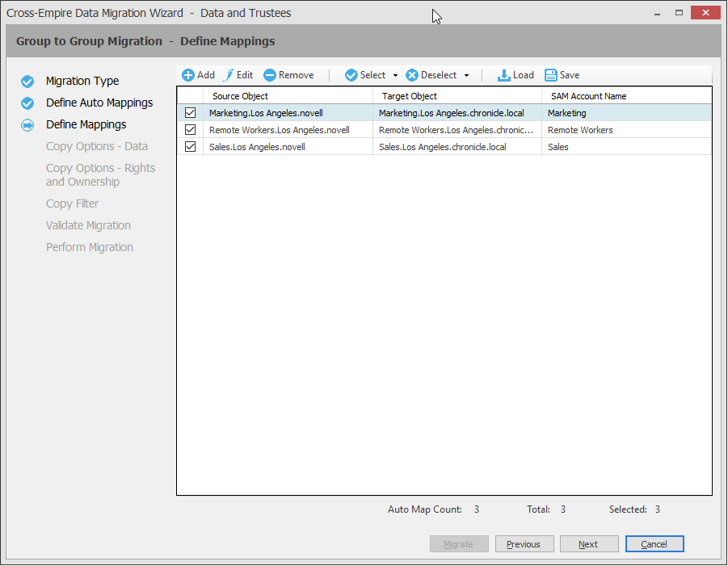
Task: Open the Migration Type wizard step
Action: tap(82, 82)
